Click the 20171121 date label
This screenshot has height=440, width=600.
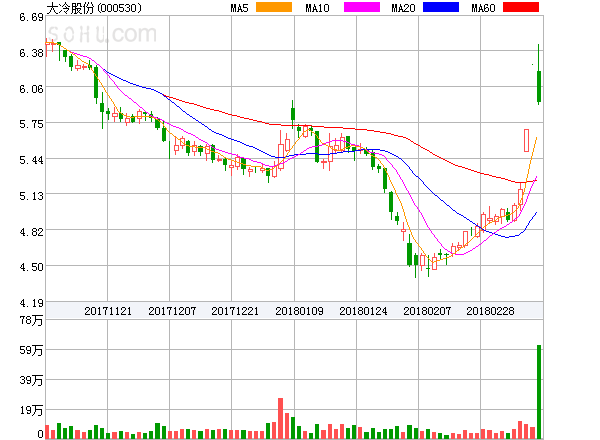point(108,311)
